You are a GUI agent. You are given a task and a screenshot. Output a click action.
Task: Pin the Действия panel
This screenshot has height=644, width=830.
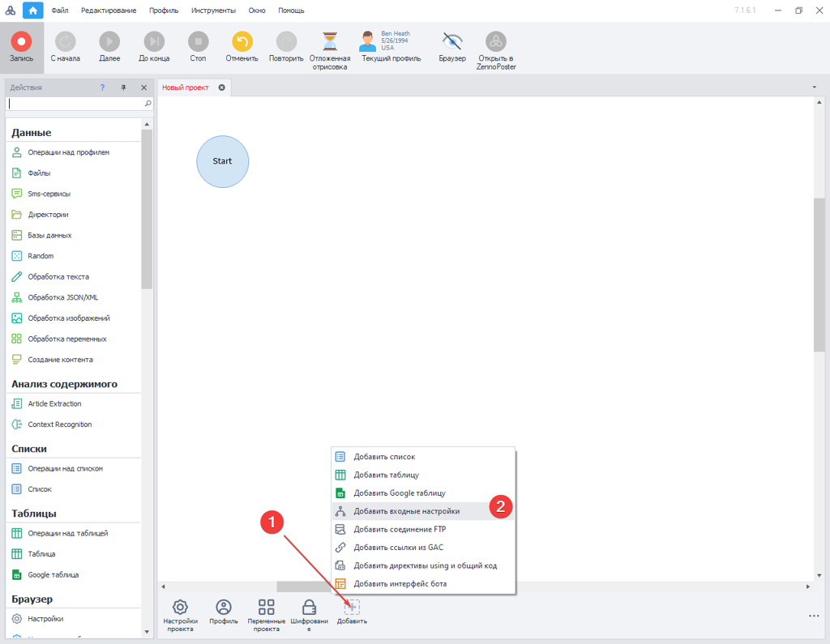(124, 87)
